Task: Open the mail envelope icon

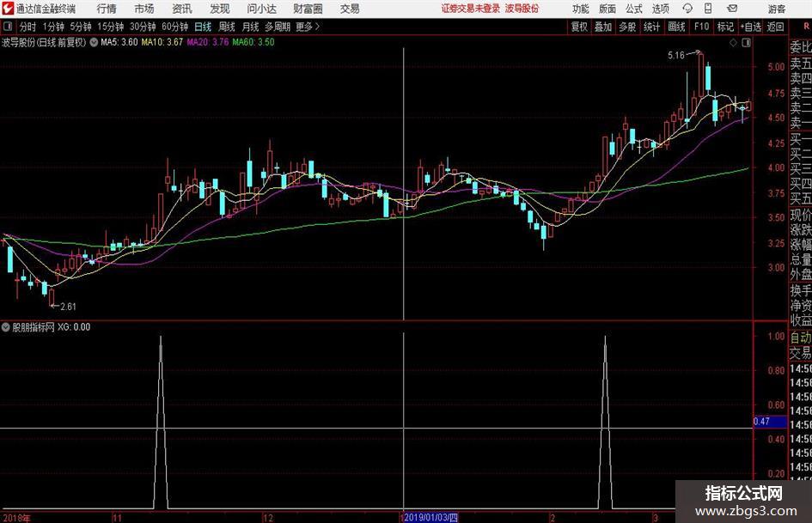Action: [x=732, y=9]
